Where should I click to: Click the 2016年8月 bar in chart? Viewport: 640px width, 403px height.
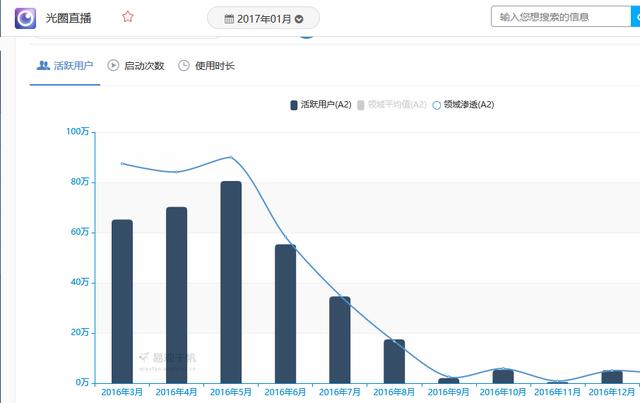click(x=394, y=361)
